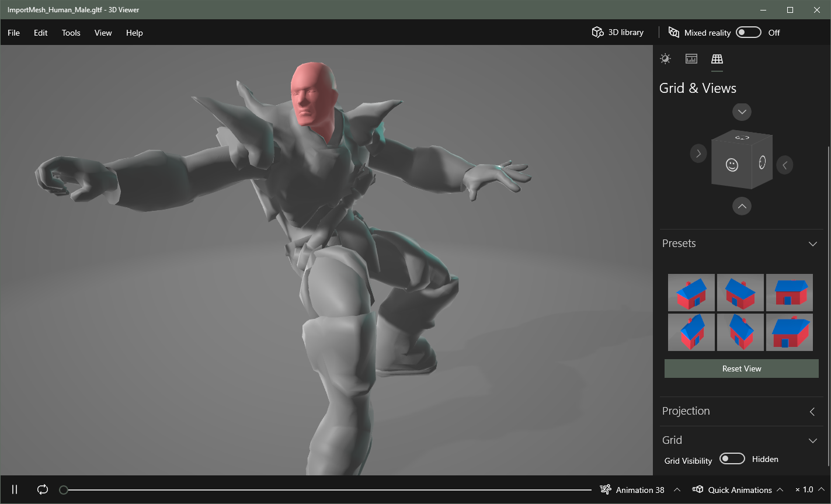831x504 pixels.
Task: Click the Quick Animations cube icon
Action: tap(697, 489)
